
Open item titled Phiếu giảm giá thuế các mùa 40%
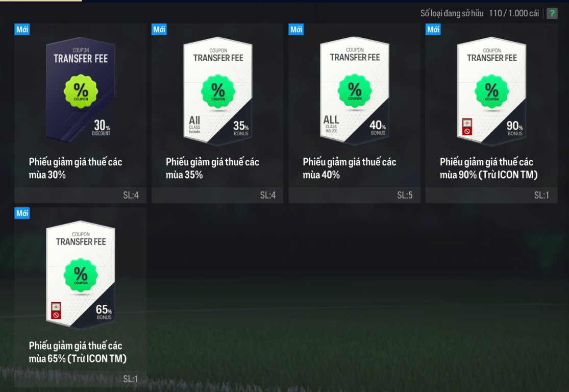pyautogui.click(x=349, y=168)
